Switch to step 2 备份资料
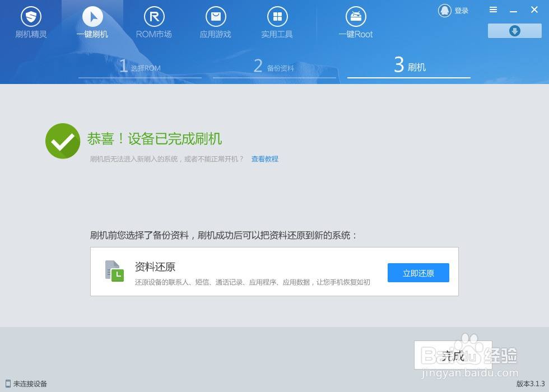The width and height of the screenshot is (549, 392). [x=274, y=67]
